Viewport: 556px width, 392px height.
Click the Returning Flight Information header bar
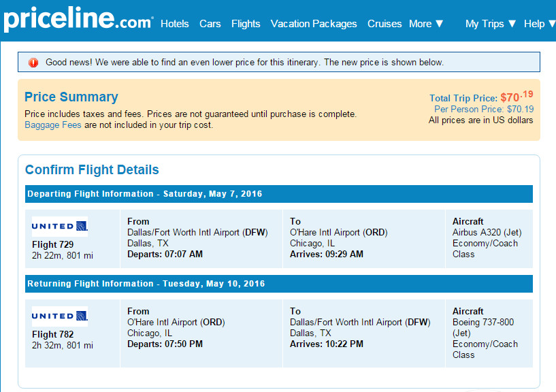click(136, 284)
